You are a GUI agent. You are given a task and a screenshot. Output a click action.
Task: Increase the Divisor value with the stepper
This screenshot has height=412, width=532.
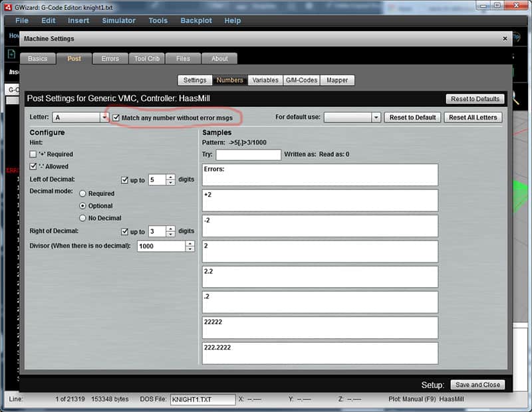(x=189, y=243)
